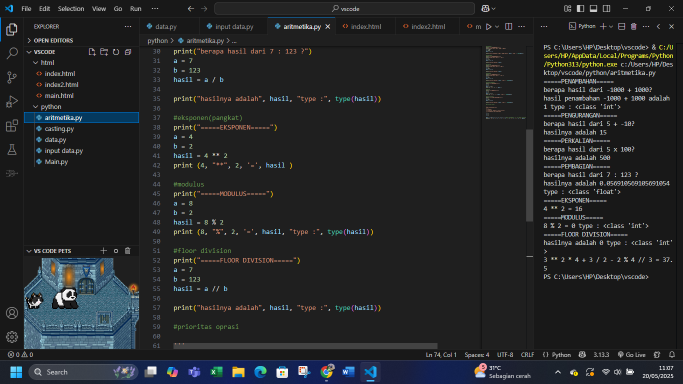Close the aritmetika.py tab
The image size is (683, 384).
pyautogui.click(x=328, y=27)
